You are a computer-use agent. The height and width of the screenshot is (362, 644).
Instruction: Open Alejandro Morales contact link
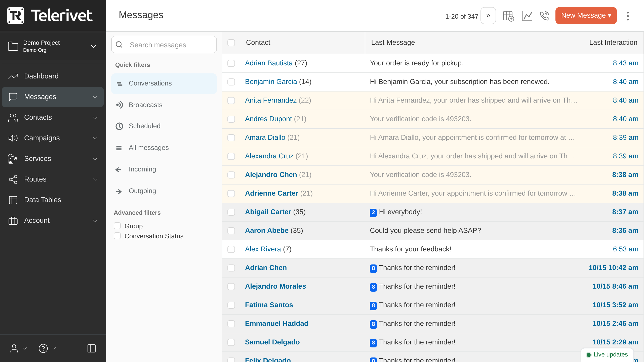point(275,286)
